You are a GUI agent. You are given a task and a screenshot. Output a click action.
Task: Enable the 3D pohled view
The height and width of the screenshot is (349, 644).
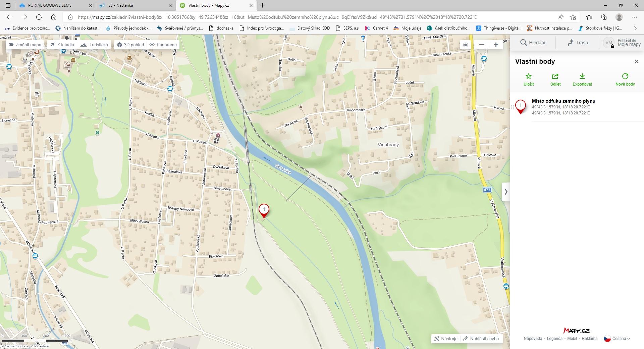(x=130, y=45)
